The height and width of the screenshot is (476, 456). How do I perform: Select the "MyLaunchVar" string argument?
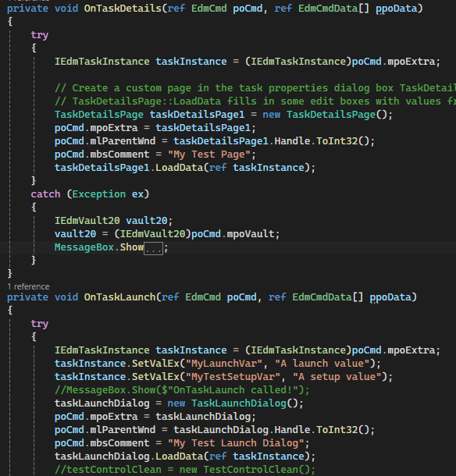point(224,364)
